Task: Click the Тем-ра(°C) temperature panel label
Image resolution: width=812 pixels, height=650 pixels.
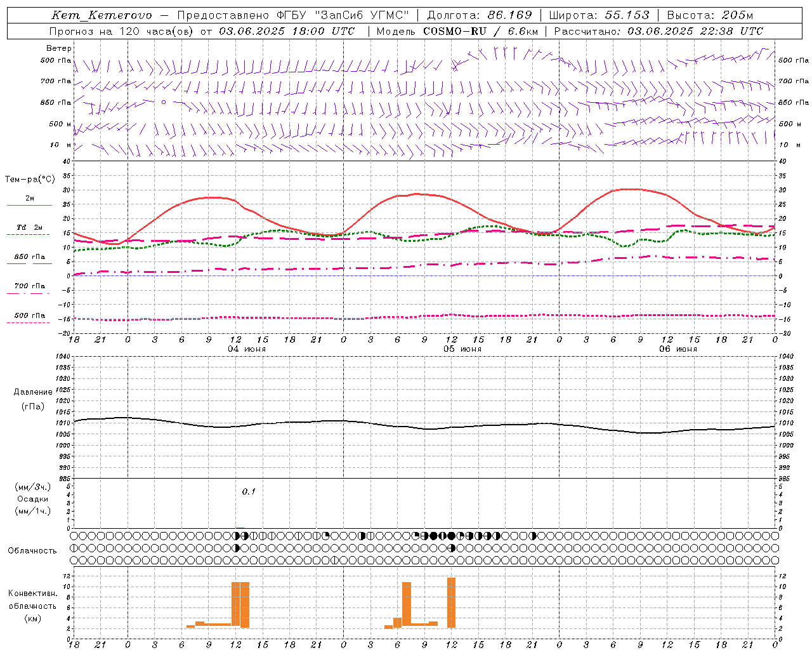Action: (x=30, y=180)
